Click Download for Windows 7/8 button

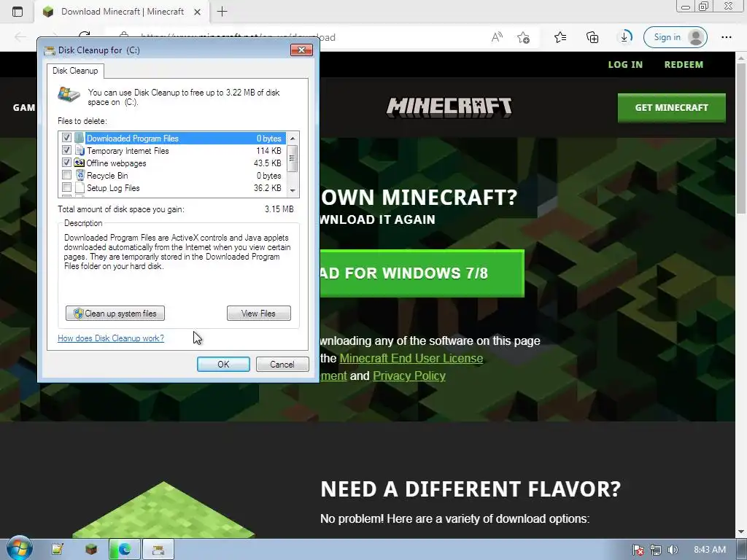(422, 273)
